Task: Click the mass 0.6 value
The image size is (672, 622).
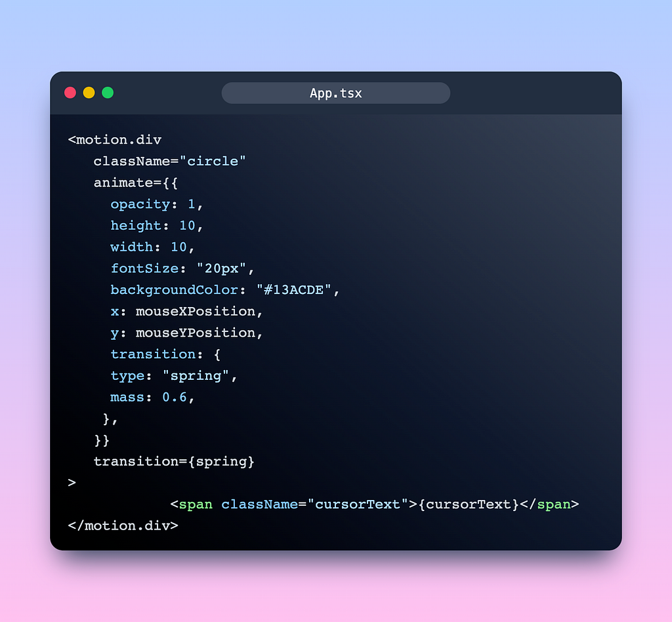Action: (x=175, y=398)
